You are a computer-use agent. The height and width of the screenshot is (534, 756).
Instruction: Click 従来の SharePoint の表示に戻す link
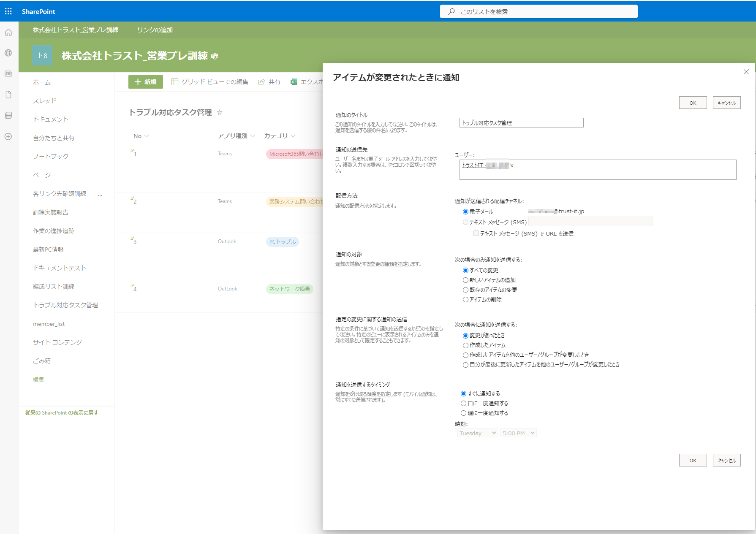pyautogui.click(x=62, y=413)
